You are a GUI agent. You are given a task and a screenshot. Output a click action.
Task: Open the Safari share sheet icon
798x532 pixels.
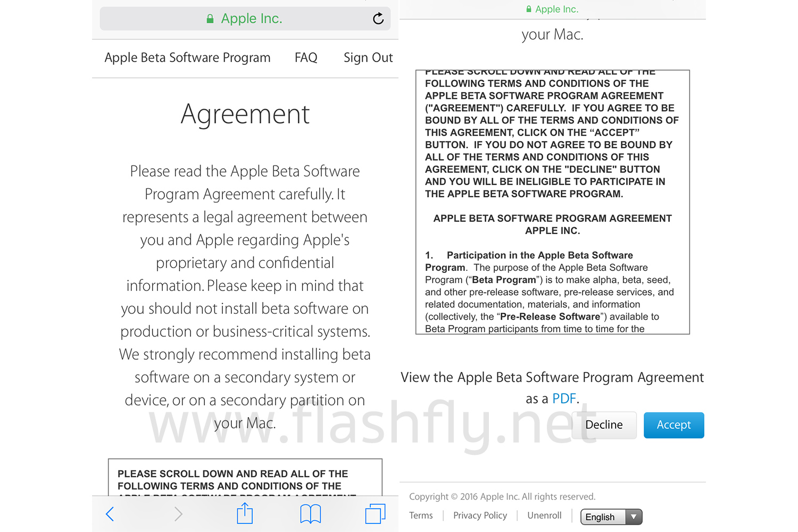pyautogui.click(x=245, y=513)
